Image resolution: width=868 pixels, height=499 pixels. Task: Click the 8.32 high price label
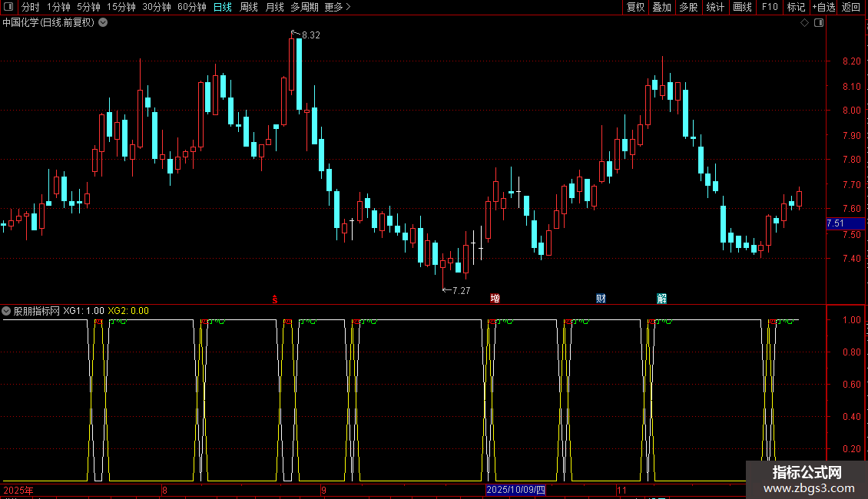click(x=310, y=35)
